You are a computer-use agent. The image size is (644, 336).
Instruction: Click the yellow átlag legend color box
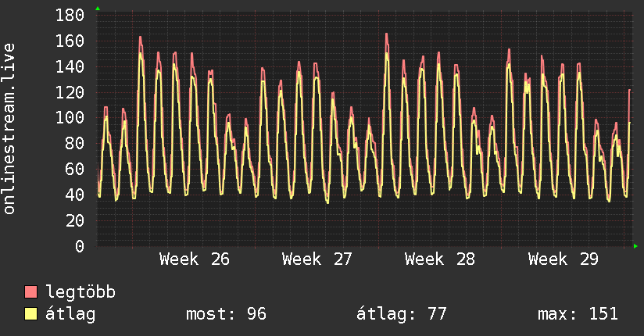[30, 314]
